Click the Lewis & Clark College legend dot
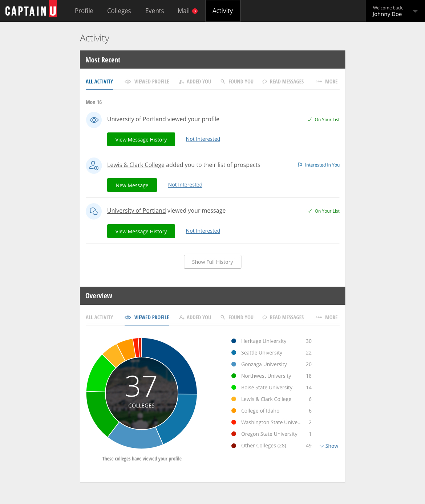 pyautogui.click(x=234, y=399)
